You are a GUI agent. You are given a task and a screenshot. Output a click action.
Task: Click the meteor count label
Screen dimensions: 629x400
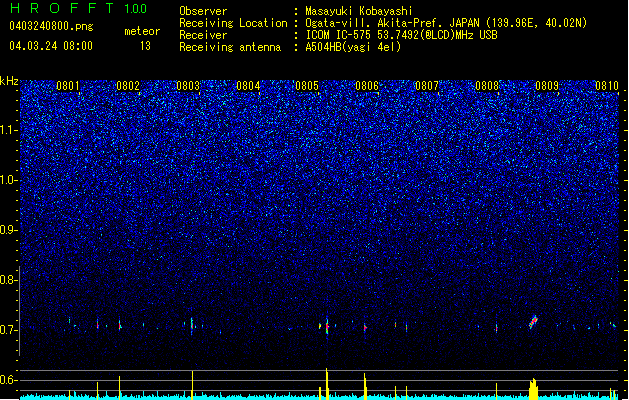click(142, 31)
